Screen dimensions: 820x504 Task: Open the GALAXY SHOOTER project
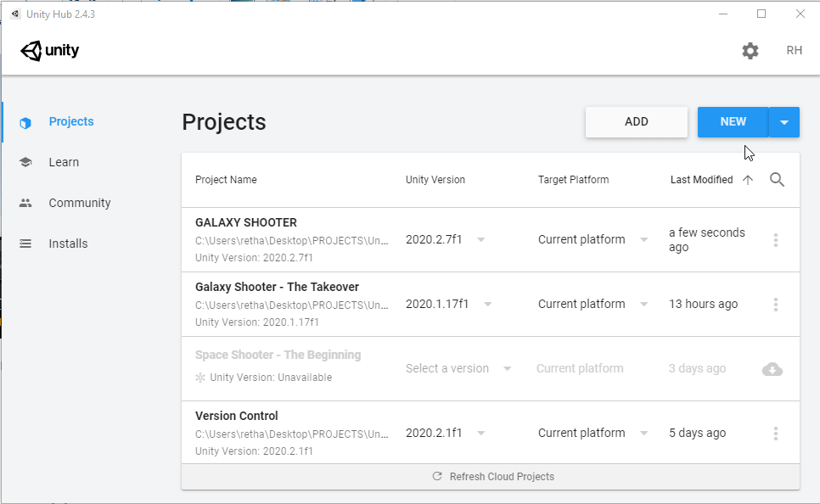[246, 223]
